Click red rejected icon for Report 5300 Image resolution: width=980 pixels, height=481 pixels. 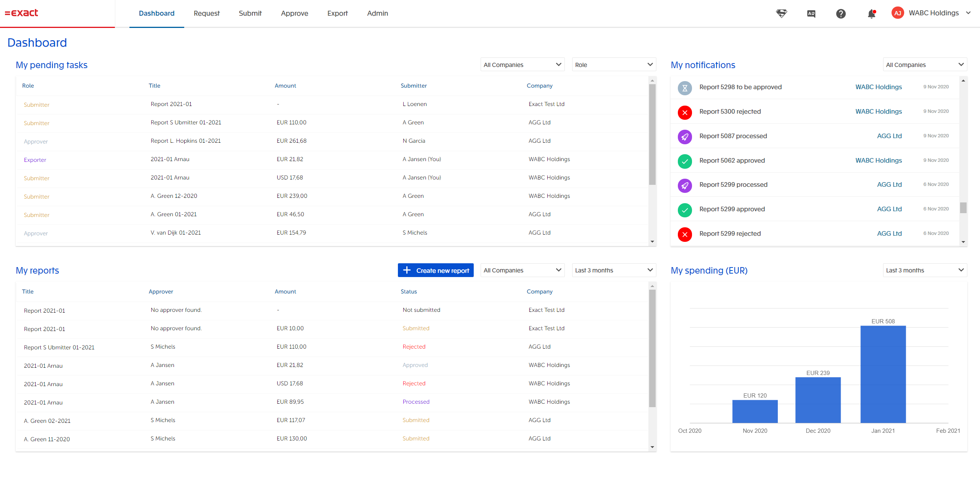tap(685, 113)
